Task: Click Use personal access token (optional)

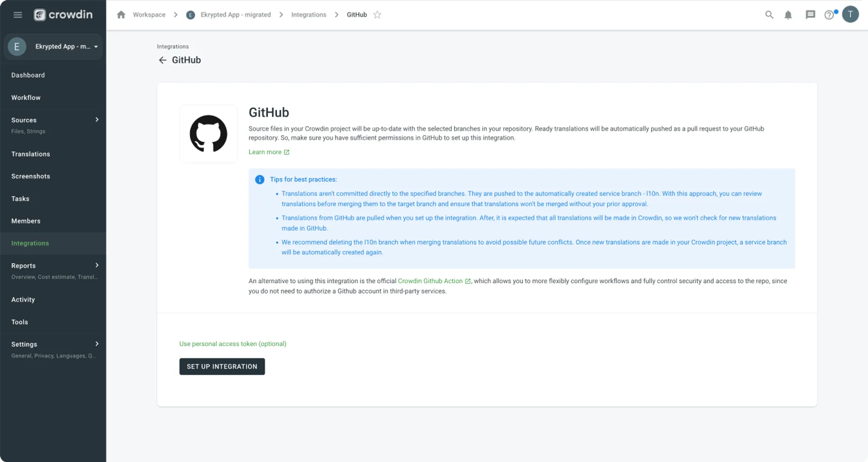Action: point(233,344)
